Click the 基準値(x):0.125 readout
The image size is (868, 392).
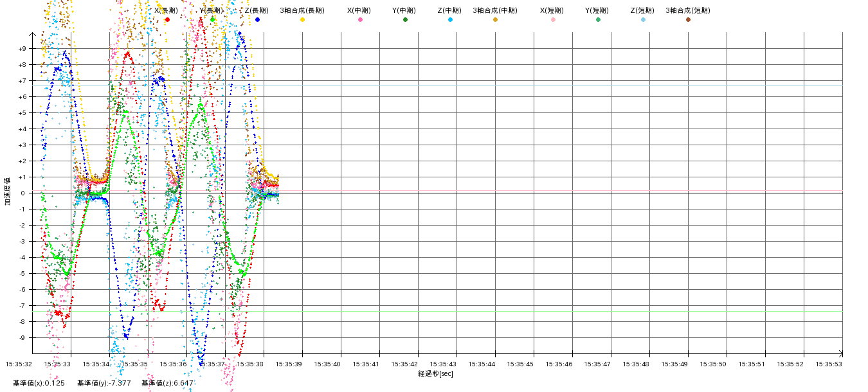[39, 383]
